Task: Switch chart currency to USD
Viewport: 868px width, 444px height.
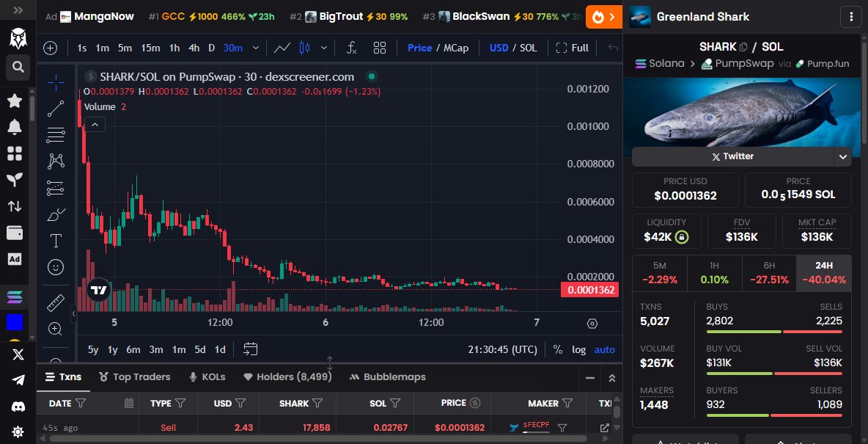Action: click(x=499, y=48)
